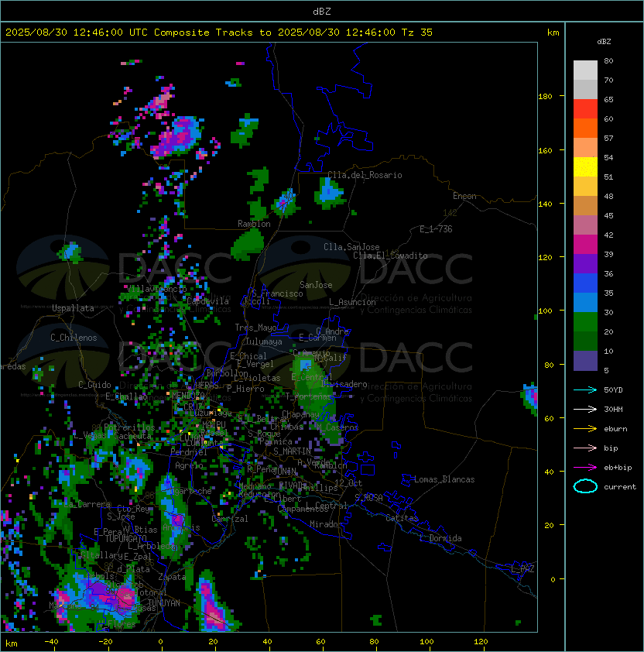This screenshot has height=652, width=644.
Task: Click the Zapata map label
Action: pyautogui.click(x=172, y=577)
